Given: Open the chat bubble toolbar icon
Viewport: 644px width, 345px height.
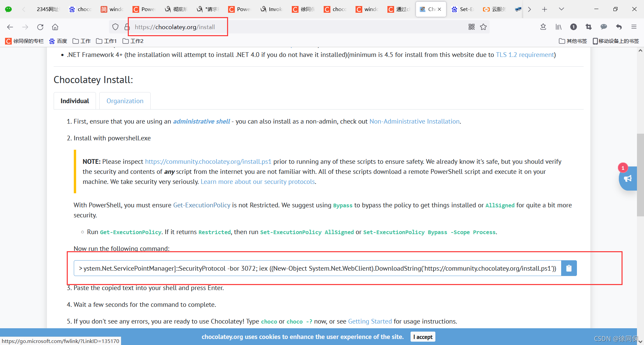Looking at the screenshot, I should click(x=604, y=27).
